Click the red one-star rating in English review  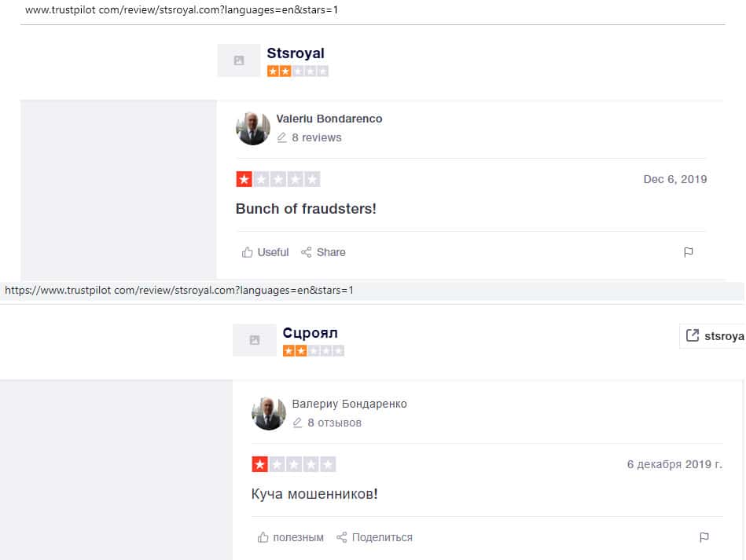[244, 179]
